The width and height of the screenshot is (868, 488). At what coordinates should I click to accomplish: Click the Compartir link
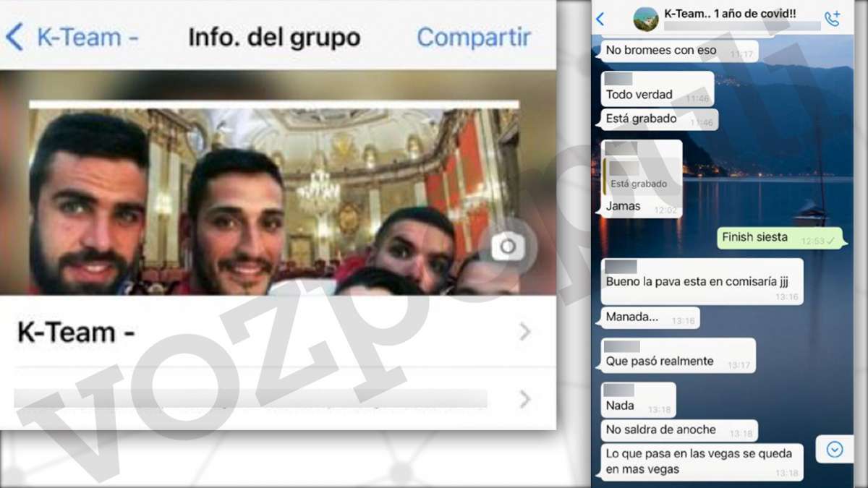(x=474, y=38)
